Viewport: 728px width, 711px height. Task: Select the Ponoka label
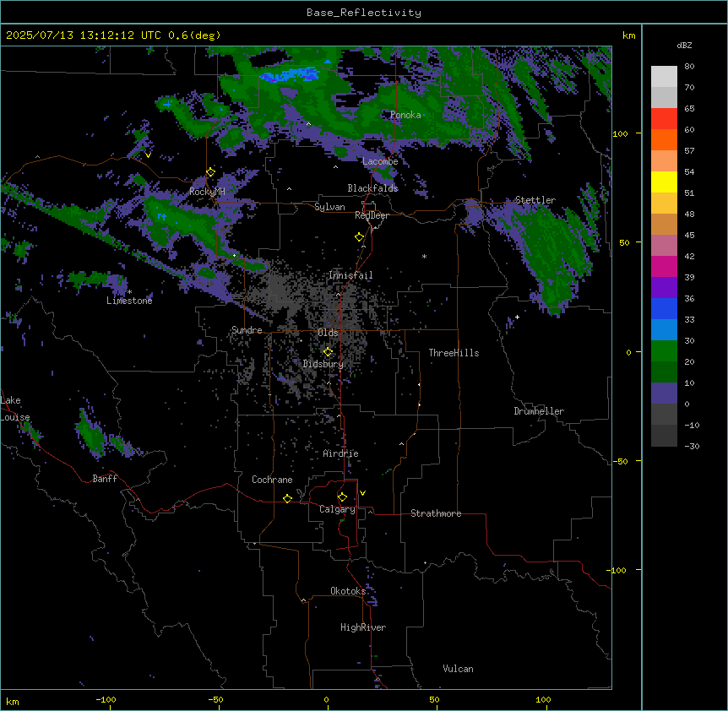point(405,115)
